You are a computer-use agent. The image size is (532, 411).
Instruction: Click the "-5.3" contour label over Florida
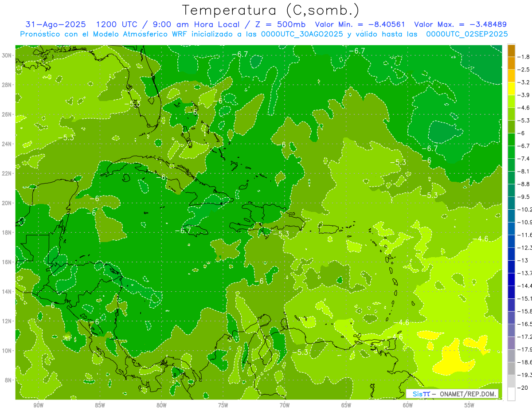(132, 104)
